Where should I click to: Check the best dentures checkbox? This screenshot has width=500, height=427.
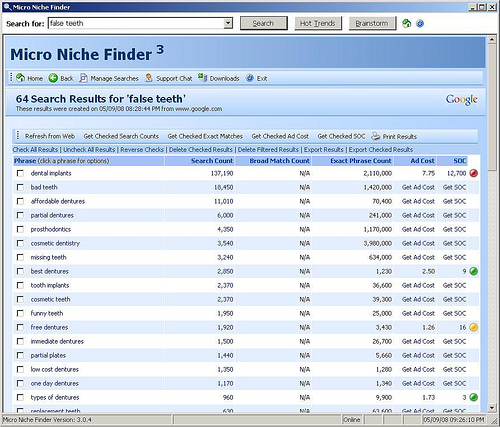click(20, 271)
